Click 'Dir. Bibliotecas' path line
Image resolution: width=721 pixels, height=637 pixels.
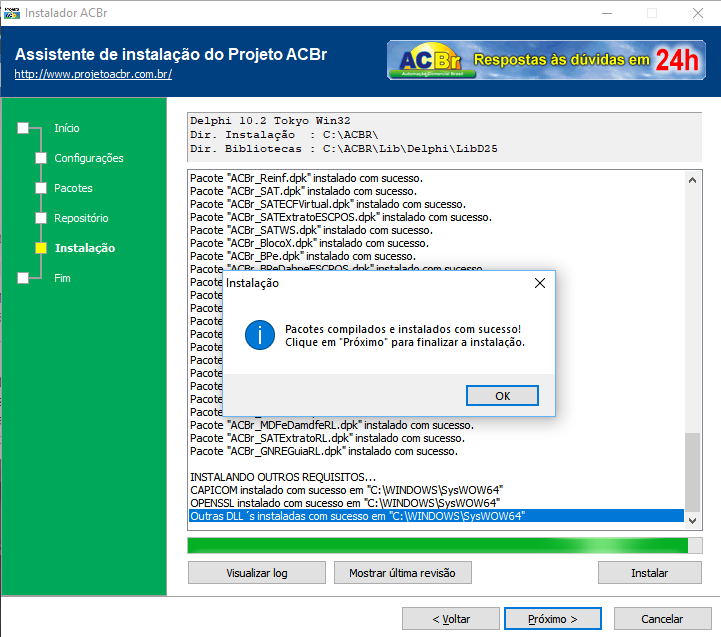coord(344,149)
